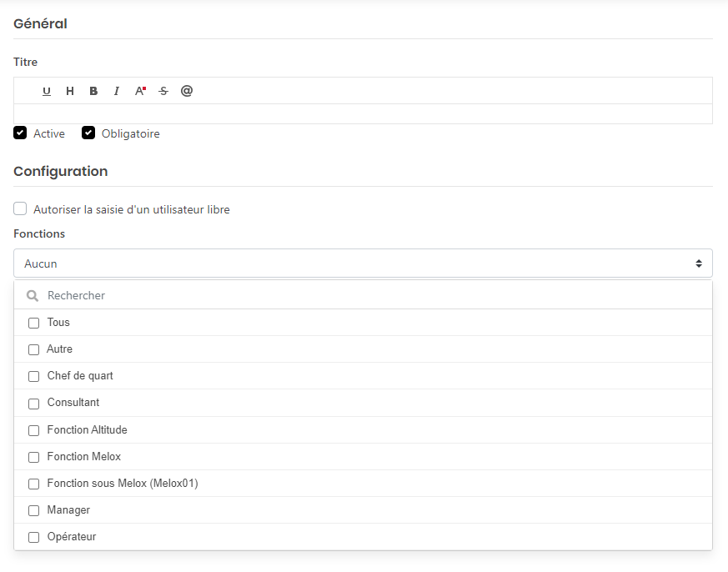Uncheck the Active checkbox

click(x=21, y=133)
